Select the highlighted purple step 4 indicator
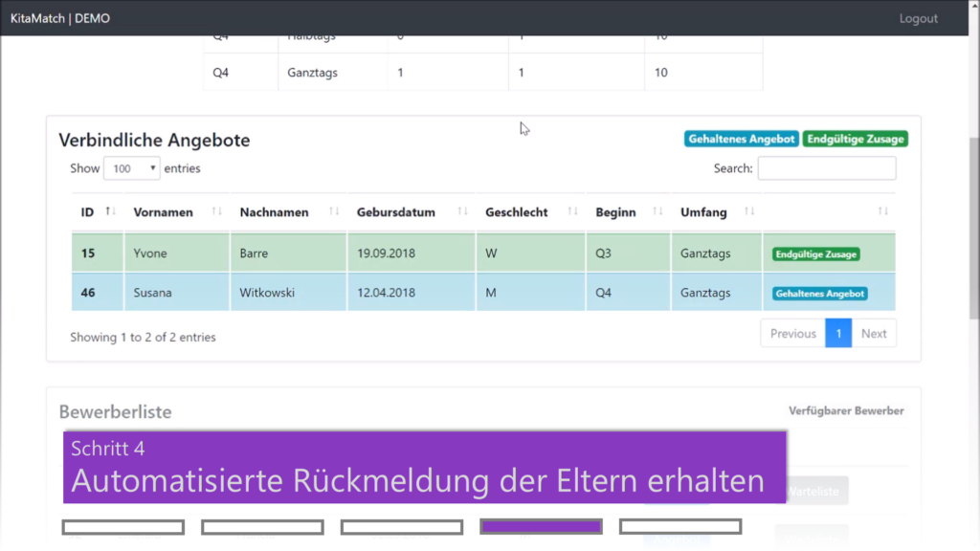Viewport: 980px width, 551px height. point(541,527)
